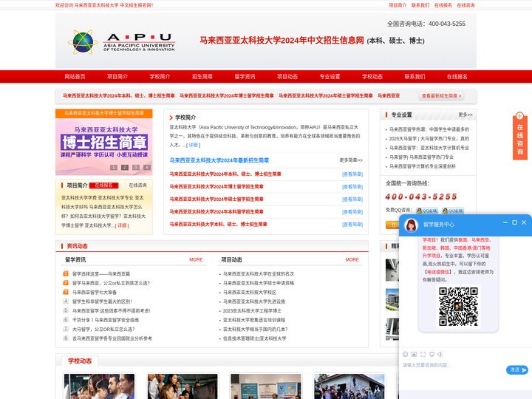This screenshot has height=399, width=532.
Task: Open 专业设置 in the red nav bar
Action: pos(330,77)
